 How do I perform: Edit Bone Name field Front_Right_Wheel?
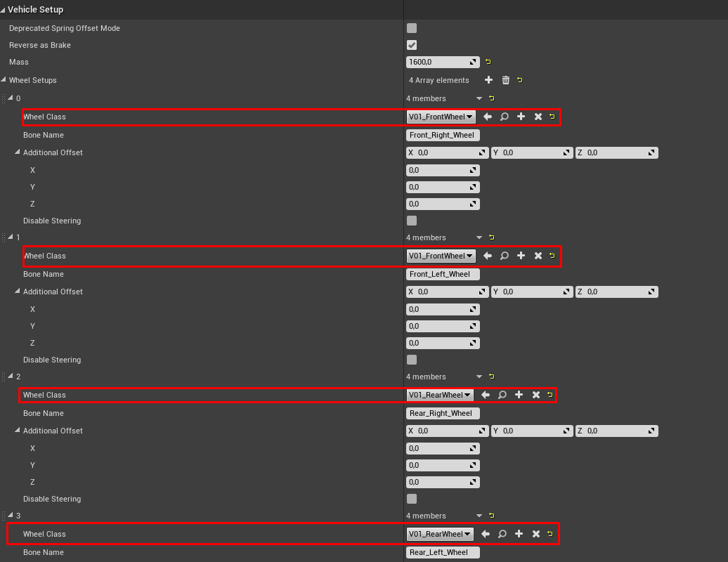point(443,135)
